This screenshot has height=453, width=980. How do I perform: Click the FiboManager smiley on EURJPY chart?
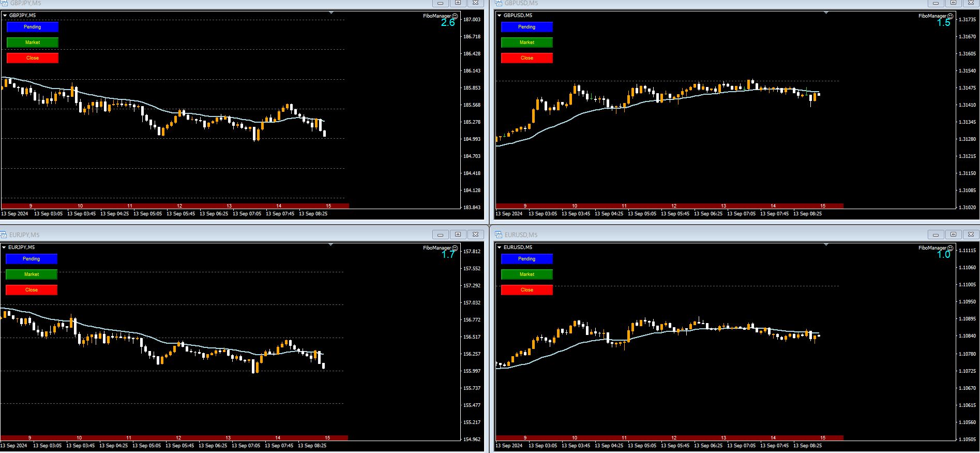(455, 248)
